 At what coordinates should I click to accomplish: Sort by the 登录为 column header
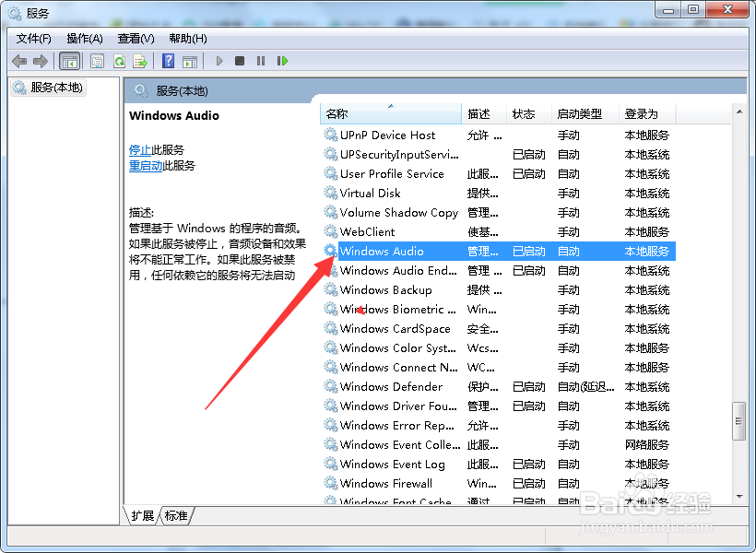click(647, 113)
